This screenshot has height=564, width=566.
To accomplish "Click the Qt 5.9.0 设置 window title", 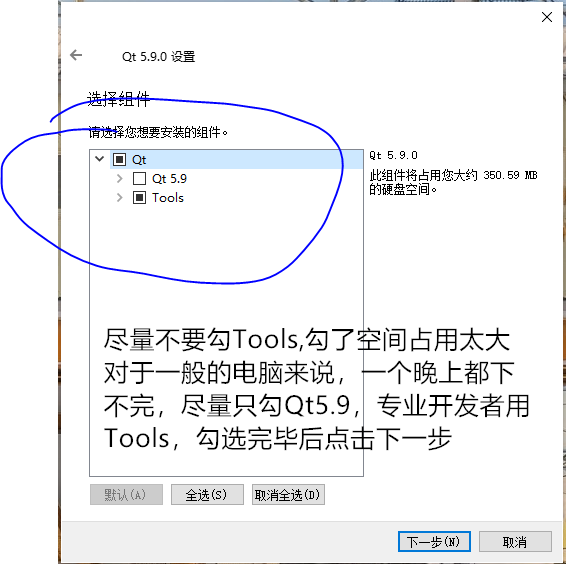I will click(158, 57).
